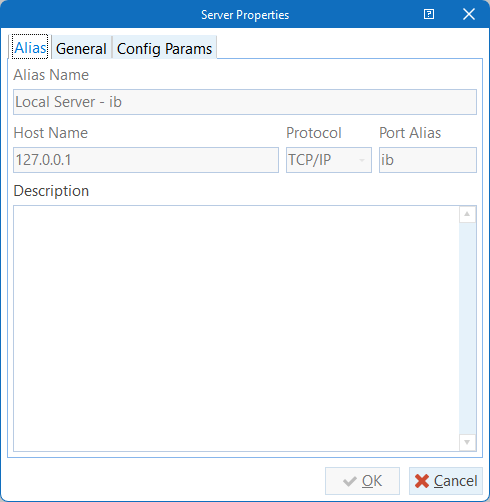Open the Config Params tab

click(x=164, y=49)
